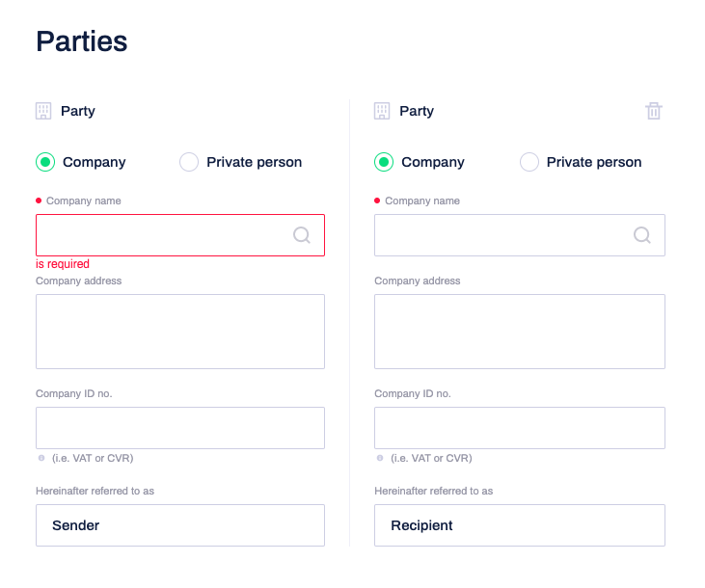705x588 pixels.
Task: Select Company radio for first party
Action: [x=45, y=162]
